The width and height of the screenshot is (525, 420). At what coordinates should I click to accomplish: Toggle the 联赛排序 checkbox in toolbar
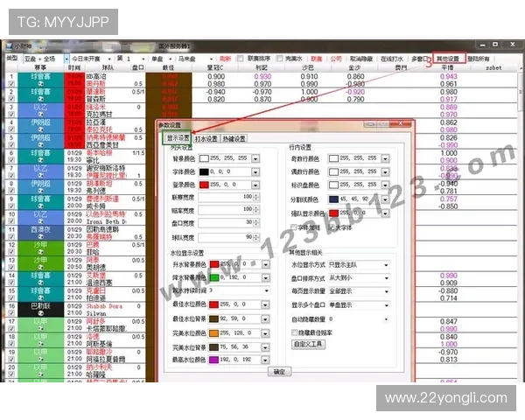(x=242, y=58)
